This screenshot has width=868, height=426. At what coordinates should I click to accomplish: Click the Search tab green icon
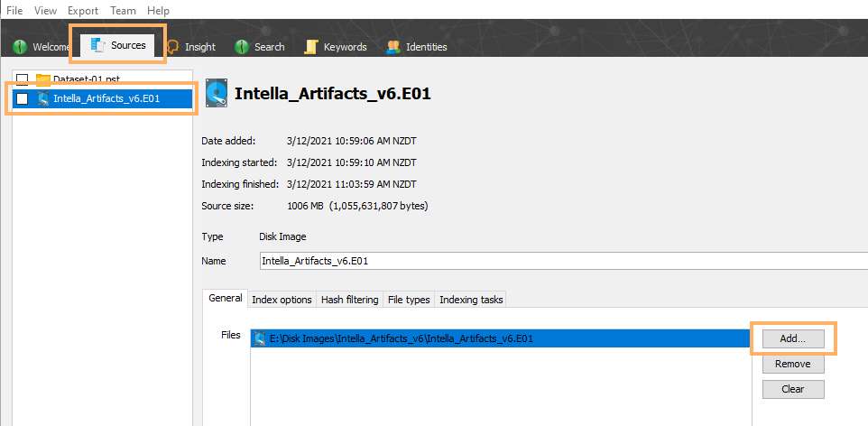coord(242,47)
